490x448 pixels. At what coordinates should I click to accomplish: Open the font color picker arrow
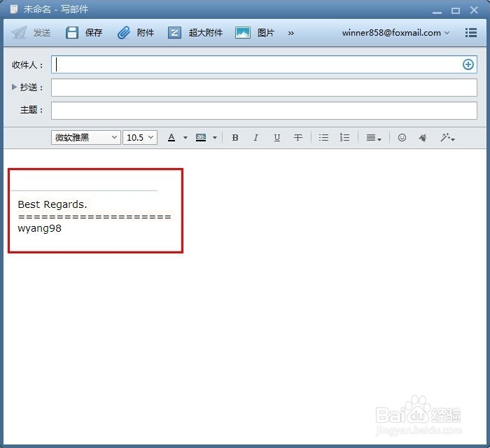(185, 138)
